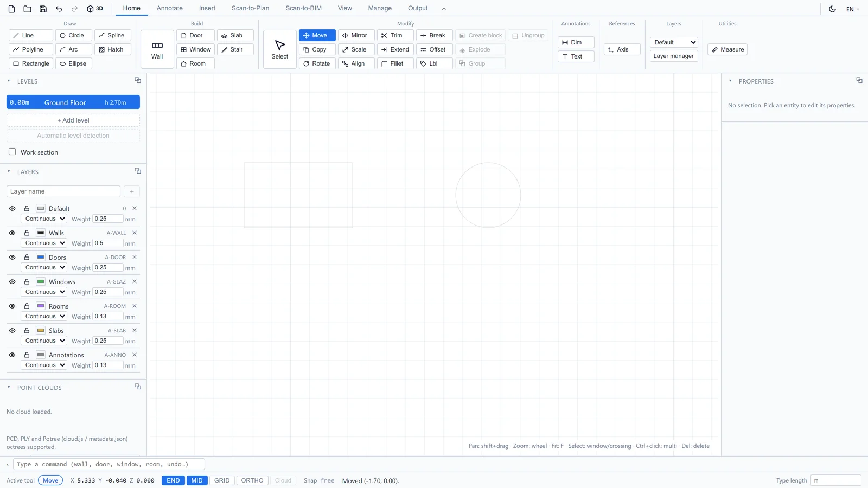Enable the Work section checkbox
Screen dimensions: 868x488
tap(12, 152)
